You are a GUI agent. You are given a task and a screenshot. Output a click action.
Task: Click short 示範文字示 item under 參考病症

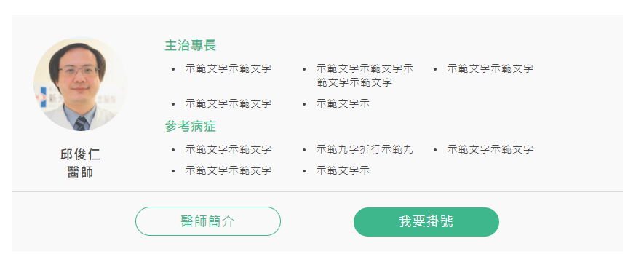[343, 170]
